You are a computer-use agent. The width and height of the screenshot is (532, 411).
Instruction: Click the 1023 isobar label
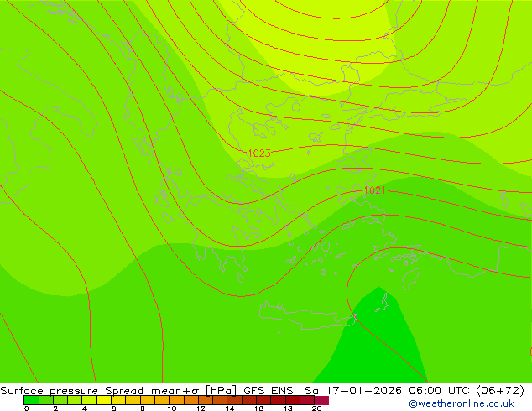(259, 153)
